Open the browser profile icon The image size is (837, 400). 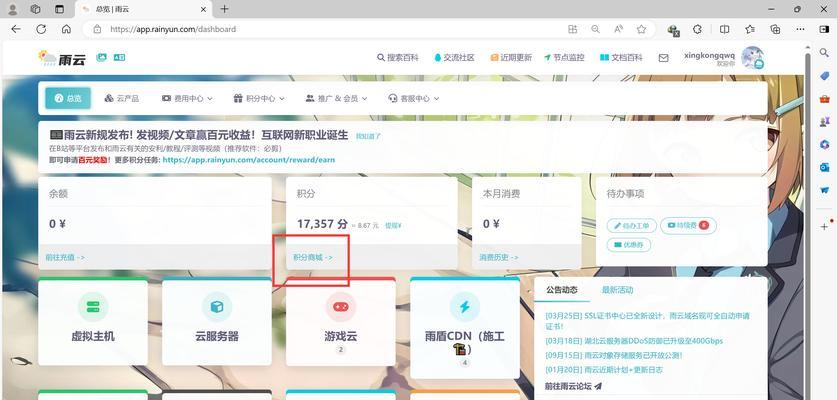pyautogui.click(x=13, y=9)
